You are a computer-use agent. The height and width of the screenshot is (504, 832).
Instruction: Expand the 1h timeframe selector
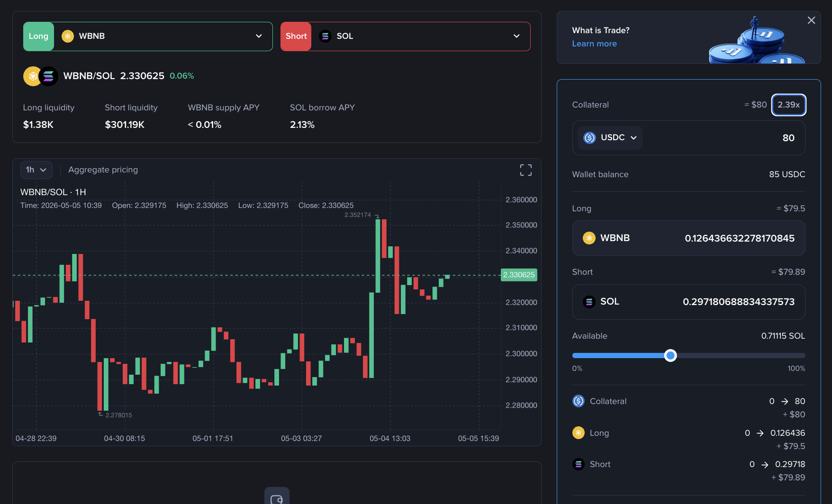pyautogui.click(x=36, y=170)
